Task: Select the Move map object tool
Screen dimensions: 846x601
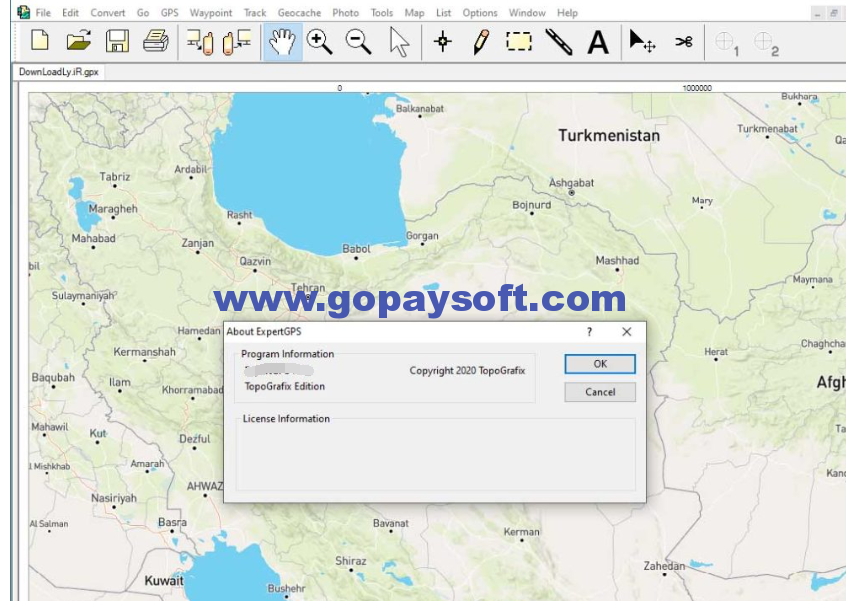Action: pyautogui.click(x=642, y=42)
